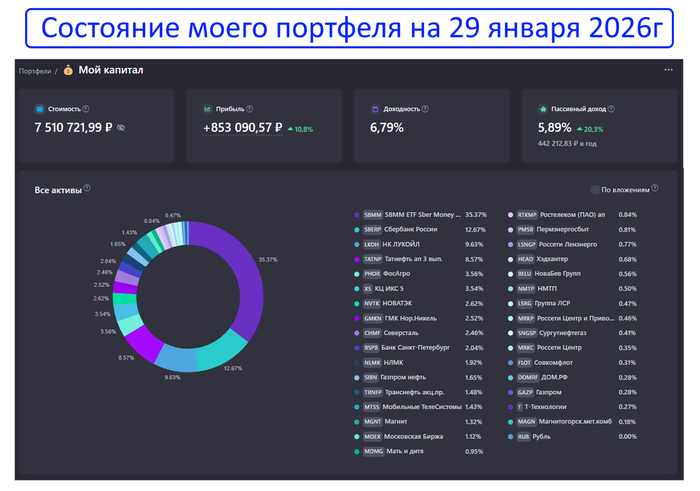
Task: Click help icon beside Все активы
Action: click(x=88, y=188)
